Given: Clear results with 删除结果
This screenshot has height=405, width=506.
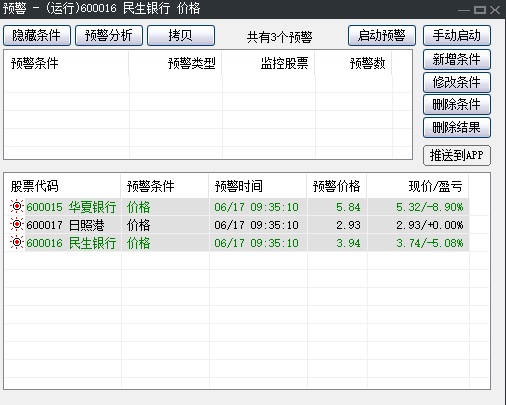Looking at the screenshot, I should (457, 127).
